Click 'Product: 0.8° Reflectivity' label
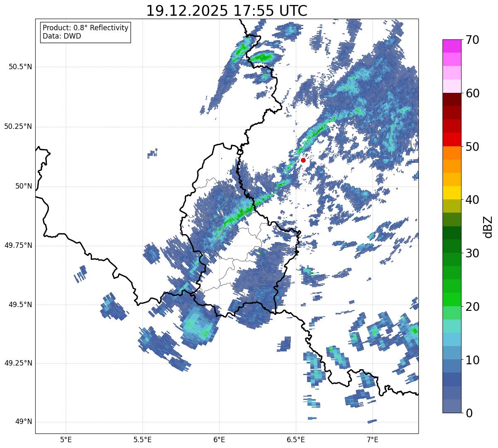Screen dimensions: 498x448 [x=86, y=28]
